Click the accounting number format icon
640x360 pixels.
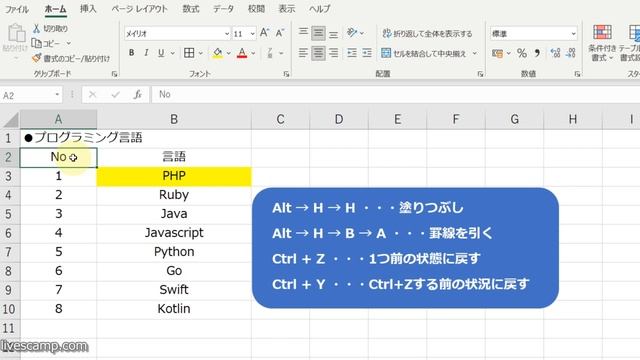(497, 53)
